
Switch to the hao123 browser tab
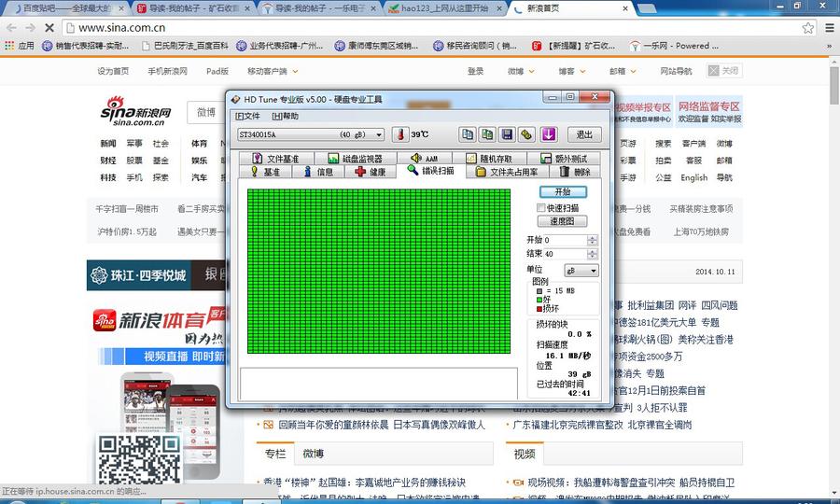[x=444, y=8]
